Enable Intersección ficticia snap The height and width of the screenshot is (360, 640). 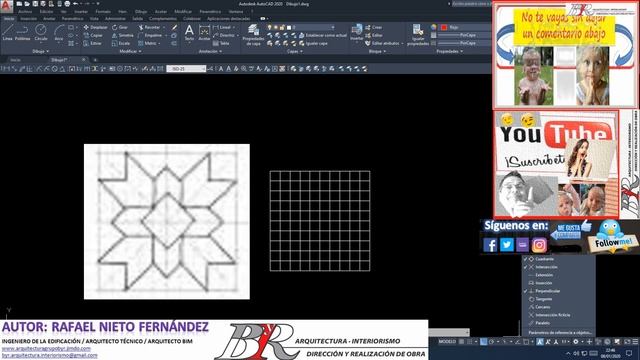click(558, 315)
